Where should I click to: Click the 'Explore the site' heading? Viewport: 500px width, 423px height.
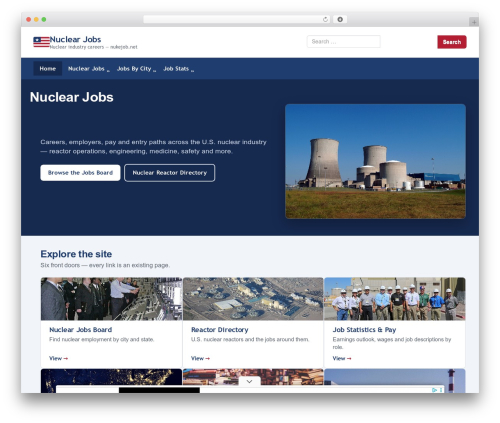[76, 254]
